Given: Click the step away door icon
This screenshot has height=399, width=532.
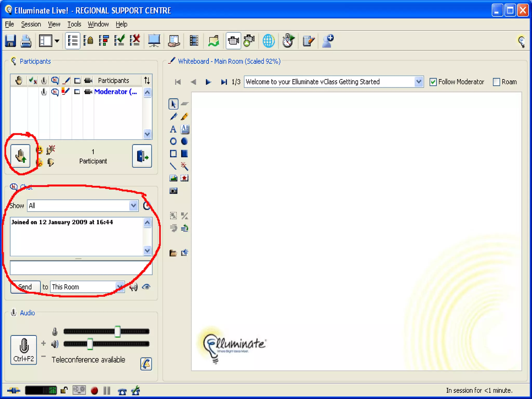Looking at the screenshot, I should click(x=142, y=156).
